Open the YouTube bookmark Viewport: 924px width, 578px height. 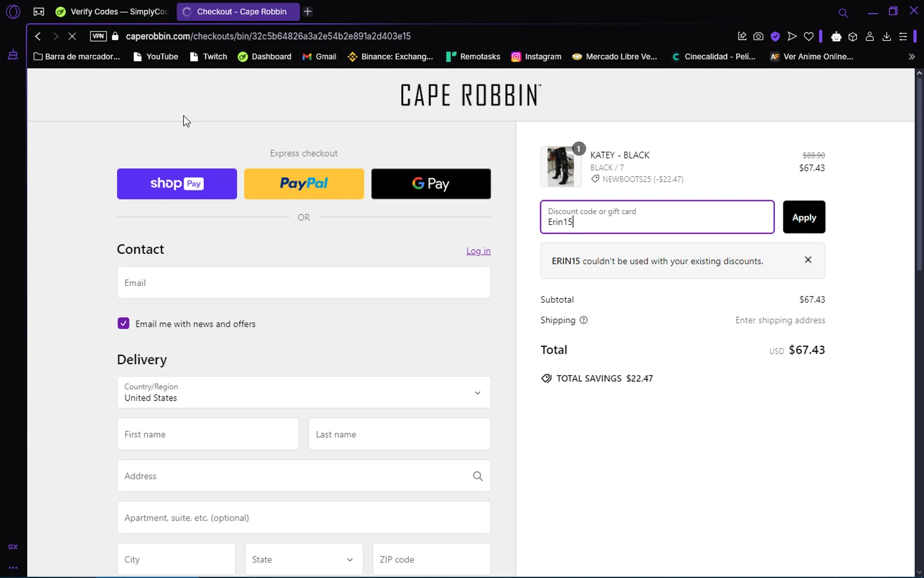156,57
